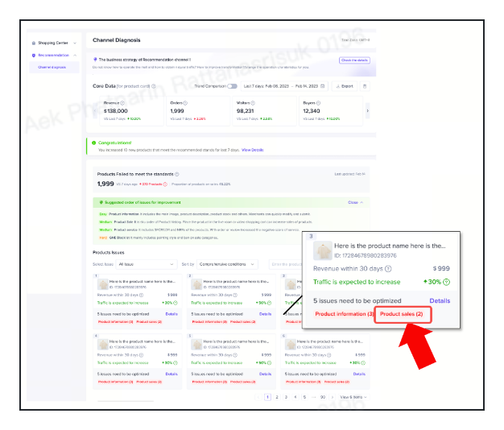Click the Recommendation sidebar menu label
The image size is (504, 430).
pyautogui.click(x=53, y=56)
